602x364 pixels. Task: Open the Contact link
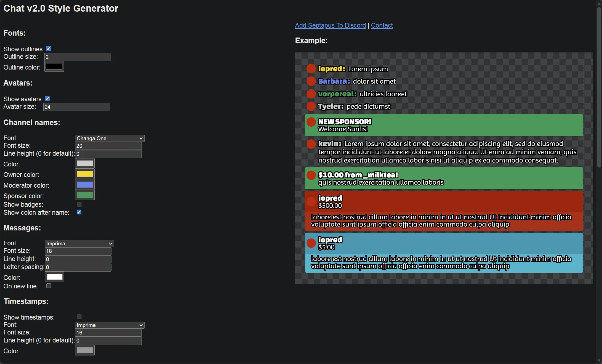(x=382, y=25)
